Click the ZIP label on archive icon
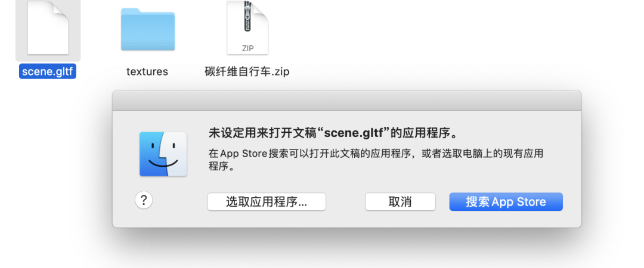Screen dimensions: 644x268 pyautogui.click(x=247, y=48)
